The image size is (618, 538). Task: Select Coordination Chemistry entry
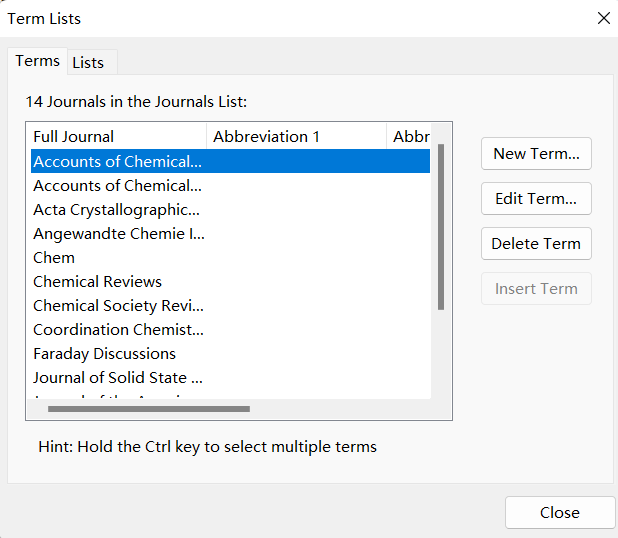coord(230,330)
